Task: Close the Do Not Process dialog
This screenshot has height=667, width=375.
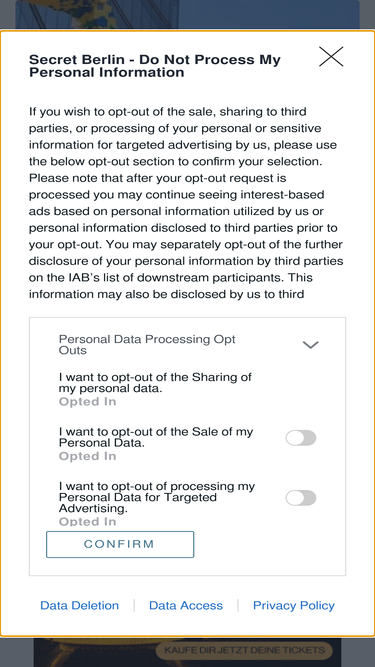Action: click(331, 57)
